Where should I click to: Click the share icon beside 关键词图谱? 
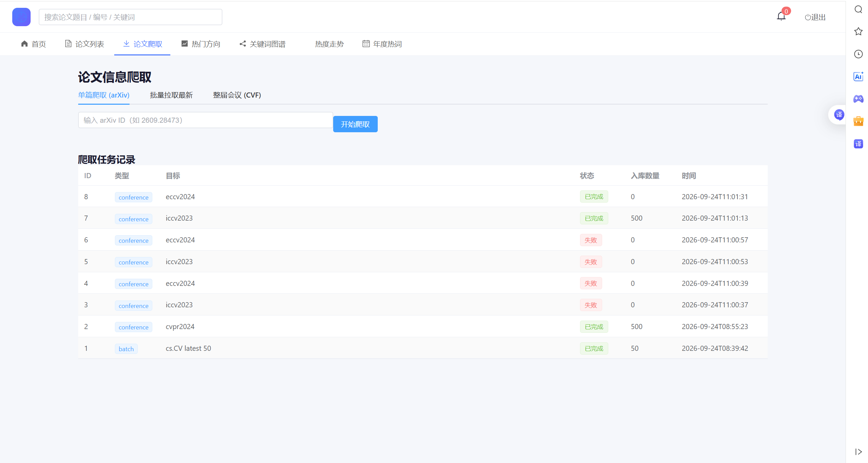[x=242, y=44]
